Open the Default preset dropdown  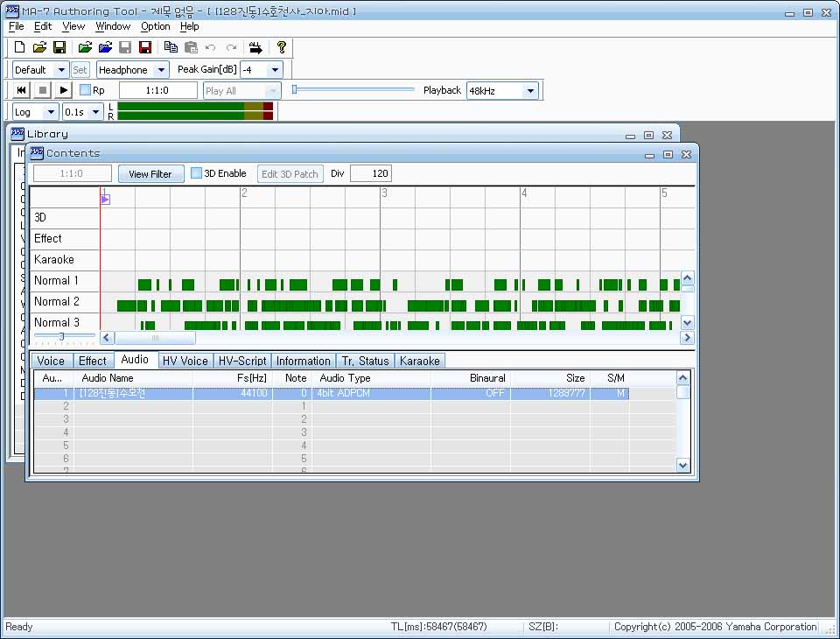point(61,70)
